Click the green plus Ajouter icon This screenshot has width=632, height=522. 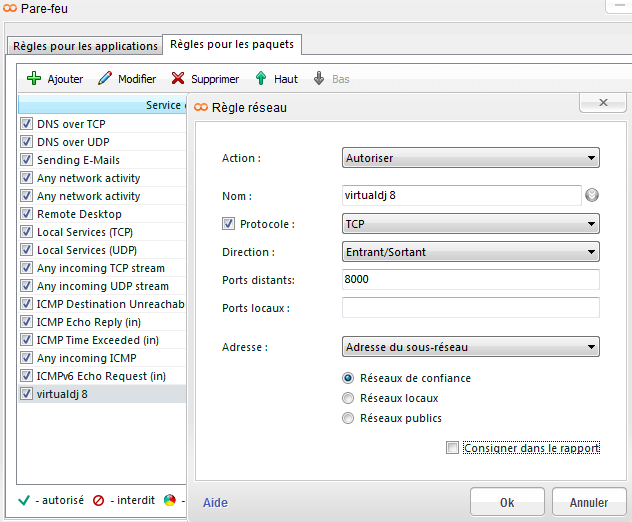click(33, 78)
